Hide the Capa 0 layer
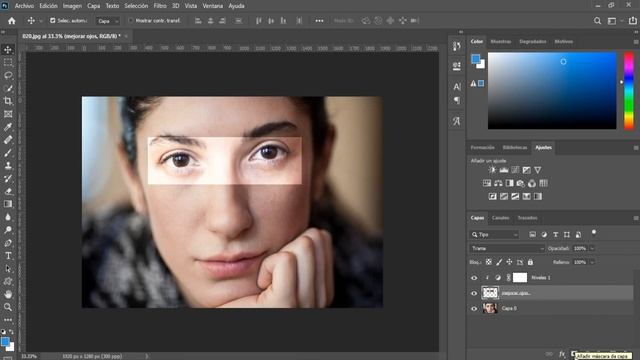640x360 pixels. pos(474,309)
